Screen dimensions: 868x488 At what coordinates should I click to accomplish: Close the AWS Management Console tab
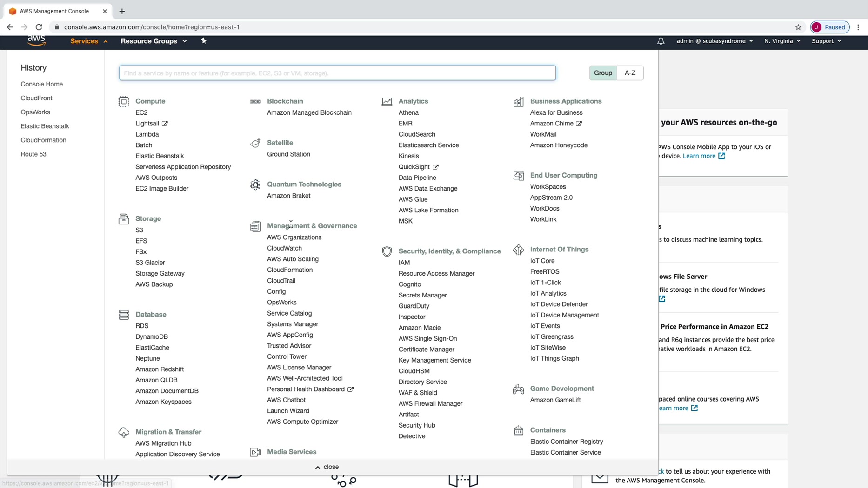tap(105, 11)
